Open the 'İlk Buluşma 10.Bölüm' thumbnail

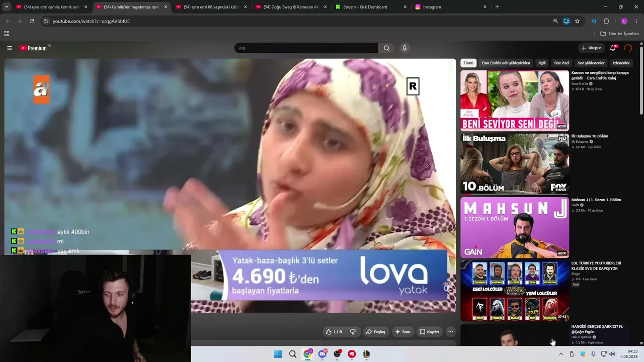(x=515, y=164)
